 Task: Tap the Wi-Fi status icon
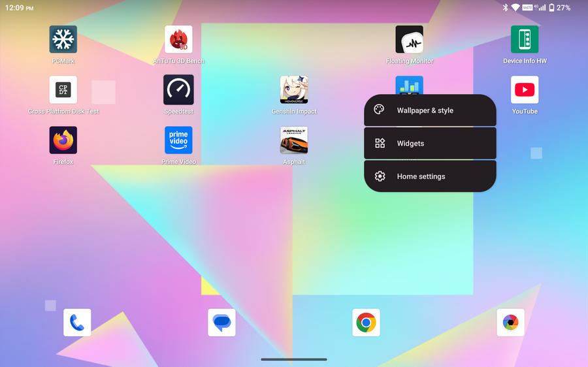tap(515, 7)
